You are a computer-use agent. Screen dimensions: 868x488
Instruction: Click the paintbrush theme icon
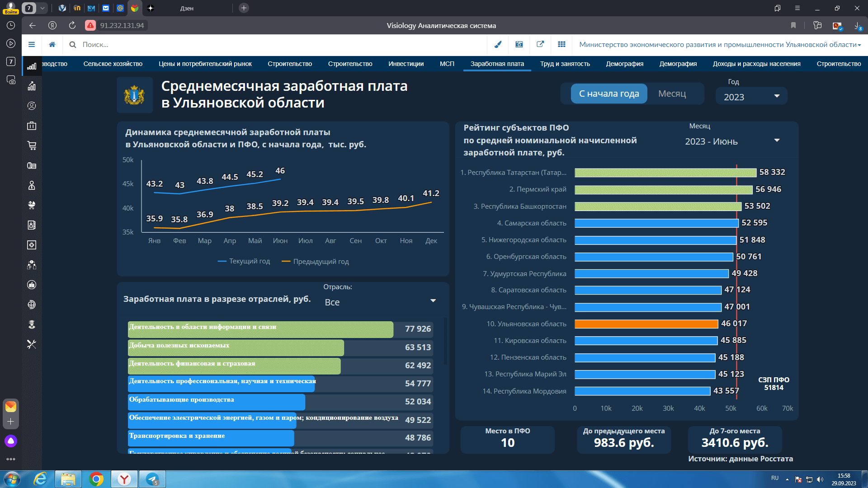click(498, 44)
